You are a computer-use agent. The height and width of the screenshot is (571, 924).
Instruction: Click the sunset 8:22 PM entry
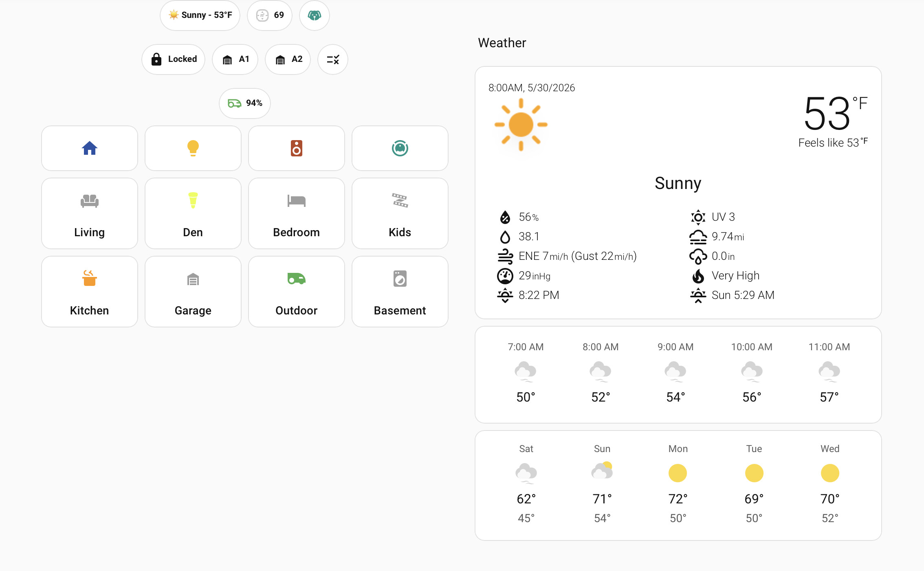pyautogui.click(x=539, y=295)
